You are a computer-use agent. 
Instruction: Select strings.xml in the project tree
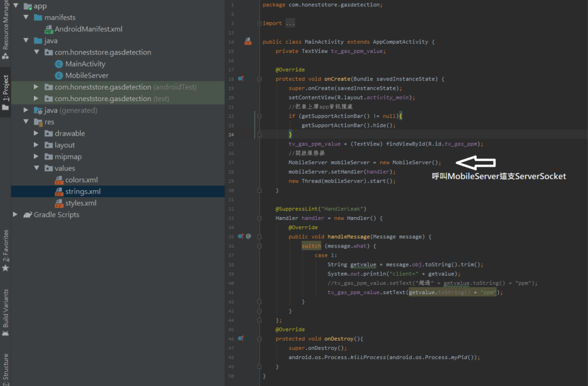[83, 191]
